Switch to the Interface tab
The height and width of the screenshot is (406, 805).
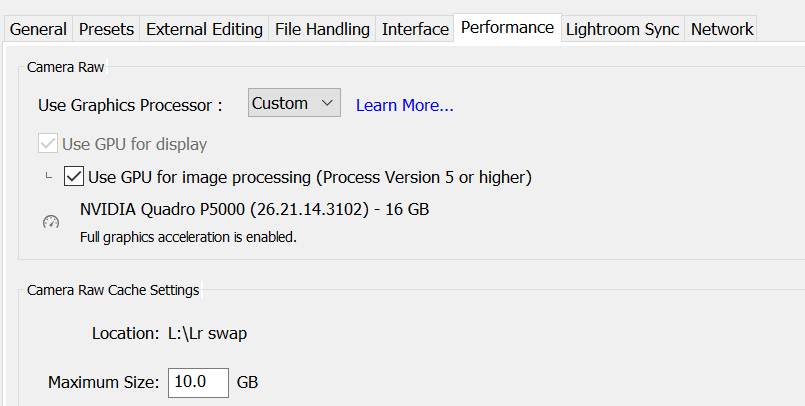[x=415, y=29]
